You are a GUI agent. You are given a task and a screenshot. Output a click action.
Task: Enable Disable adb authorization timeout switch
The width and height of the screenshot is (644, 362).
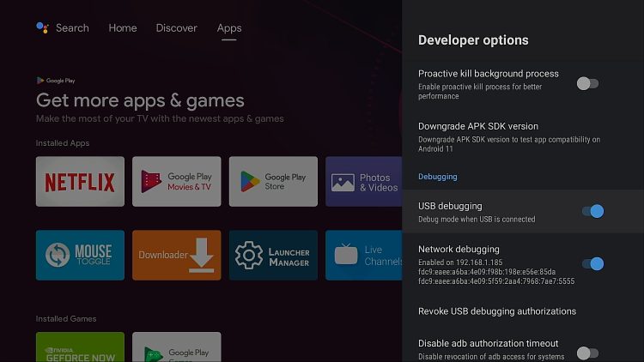(587, 353)
